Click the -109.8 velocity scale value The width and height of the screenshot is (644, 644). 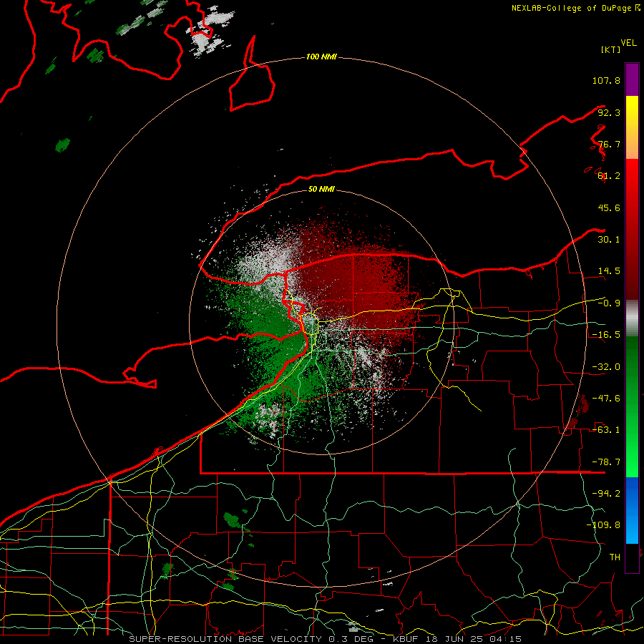[603, 525]
